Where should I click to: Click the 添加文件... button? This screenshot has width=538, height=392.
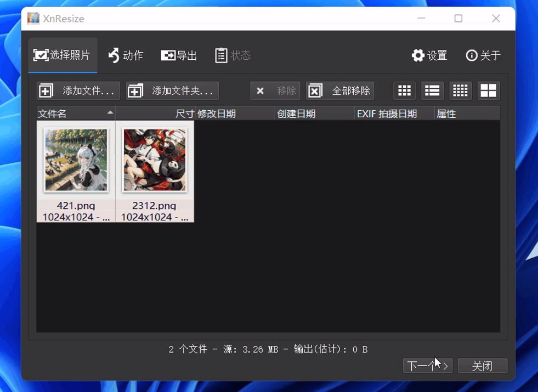(78, 91)
